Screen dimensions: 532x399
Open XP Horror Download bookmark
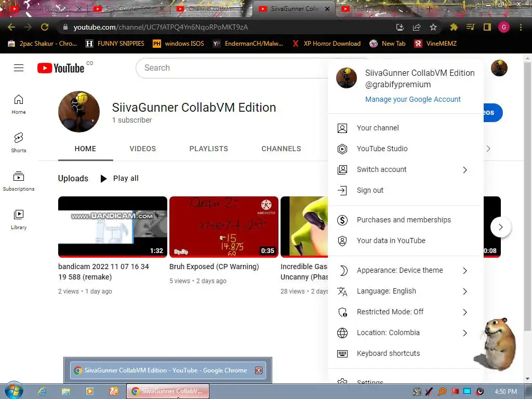(326, 44)
